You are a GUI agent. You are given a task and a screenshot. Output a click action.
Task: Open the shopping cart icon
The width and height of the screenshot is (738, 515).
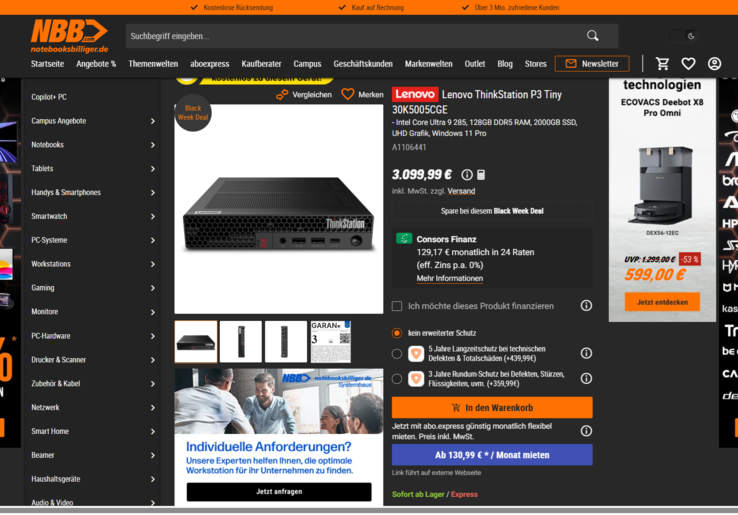click(662, 64)
